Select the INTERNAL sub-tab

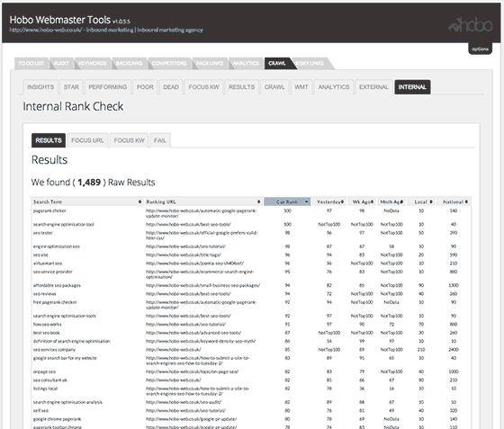[x=412, y=87]
